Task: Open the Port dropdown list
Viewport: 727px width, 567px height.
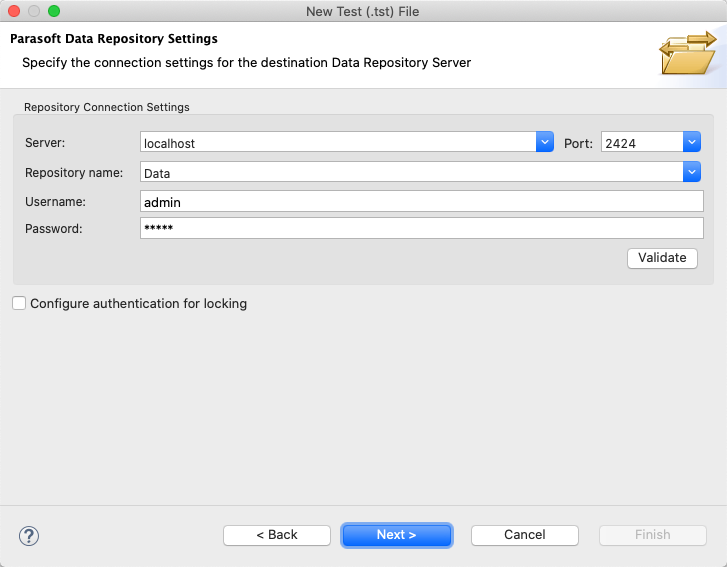Action: tap(691, 142)
